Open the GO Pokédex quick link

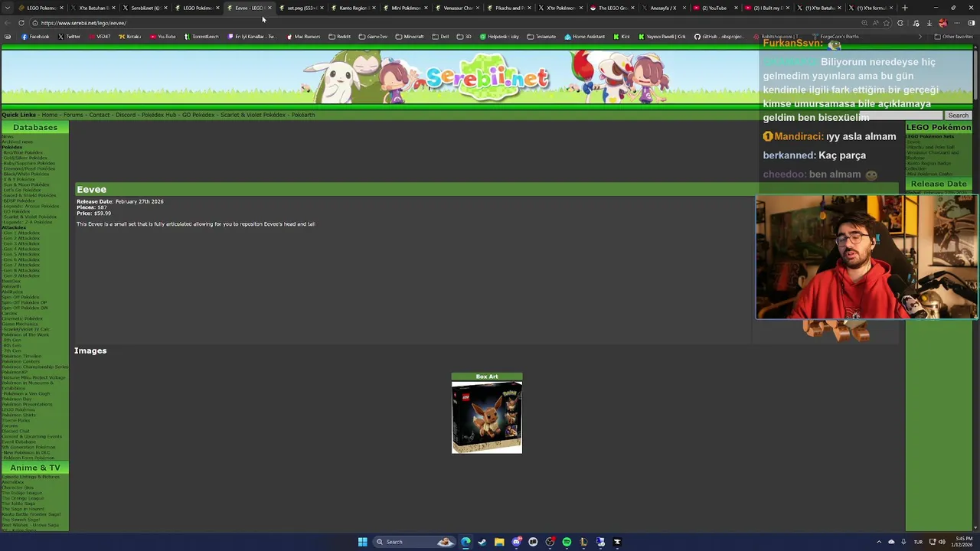point(198,115)
